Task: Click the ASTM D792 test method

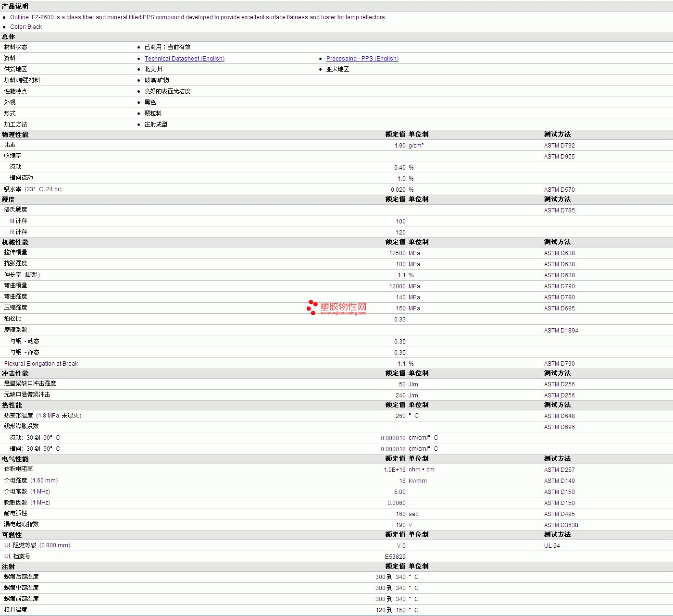Action: click(559, 146)
